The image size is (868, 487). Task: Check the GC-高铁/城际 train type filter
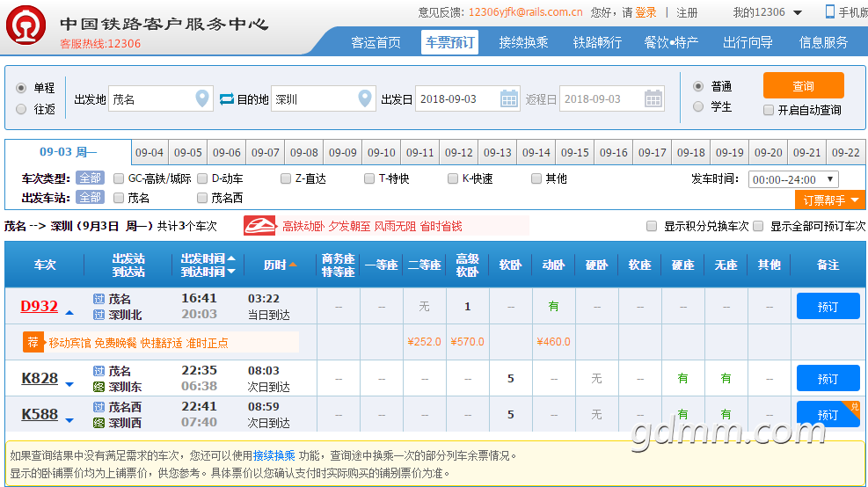pyautogui.click(x=119, y=178)
